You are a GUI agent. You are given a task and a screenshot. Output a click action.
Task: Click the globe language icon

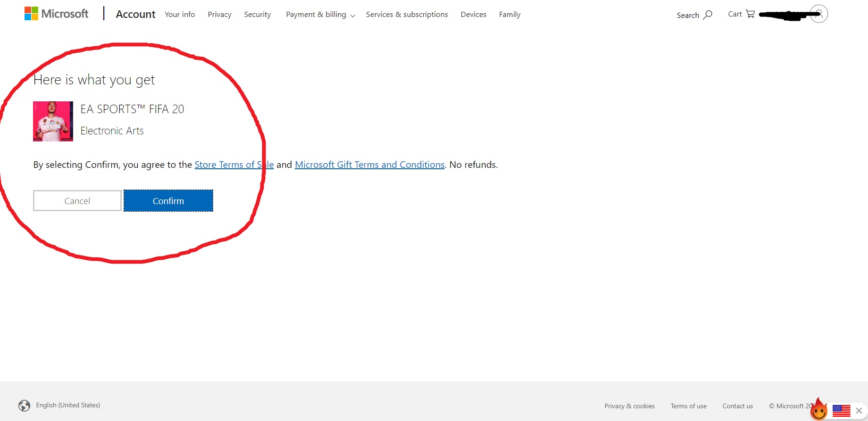(24, 405)
